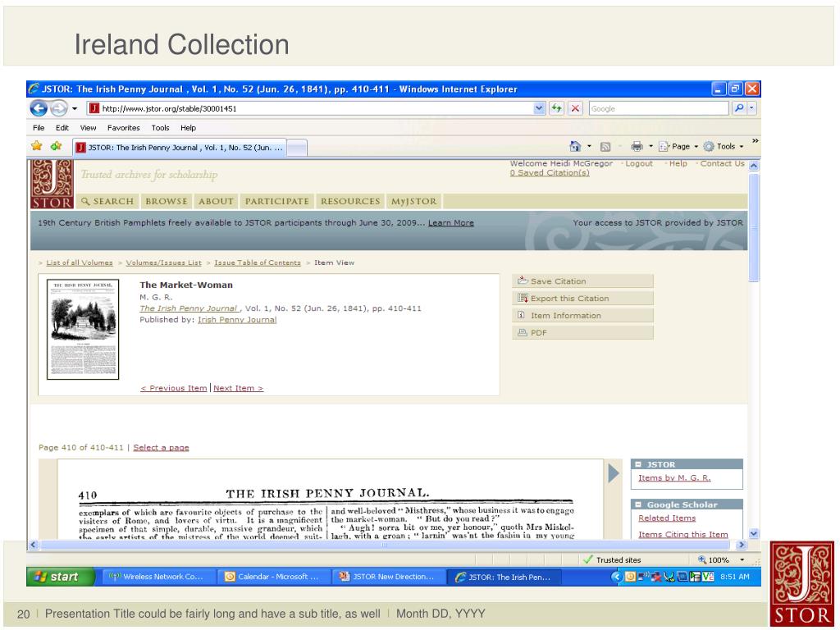Click the PDF button
This screenshot has width=840, height=630.
coord(583,333)
